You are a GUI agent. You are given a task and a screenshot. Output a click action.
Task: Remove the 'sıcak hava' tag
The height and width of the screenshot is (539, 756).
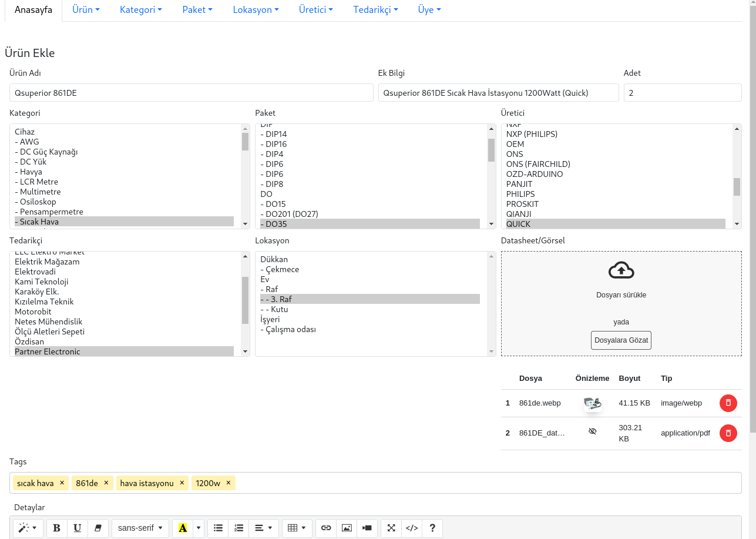click(x=62, y=483)
